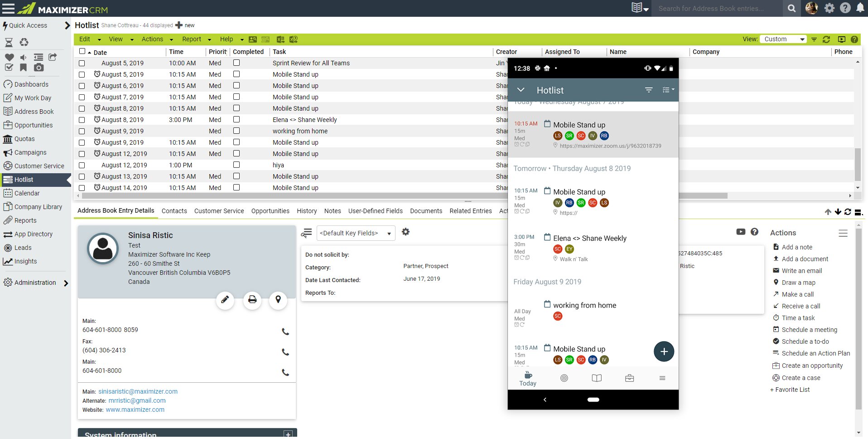
Task: Edit Sinisa Ristic with the pencil icon
Action: (x=225, y=300)
